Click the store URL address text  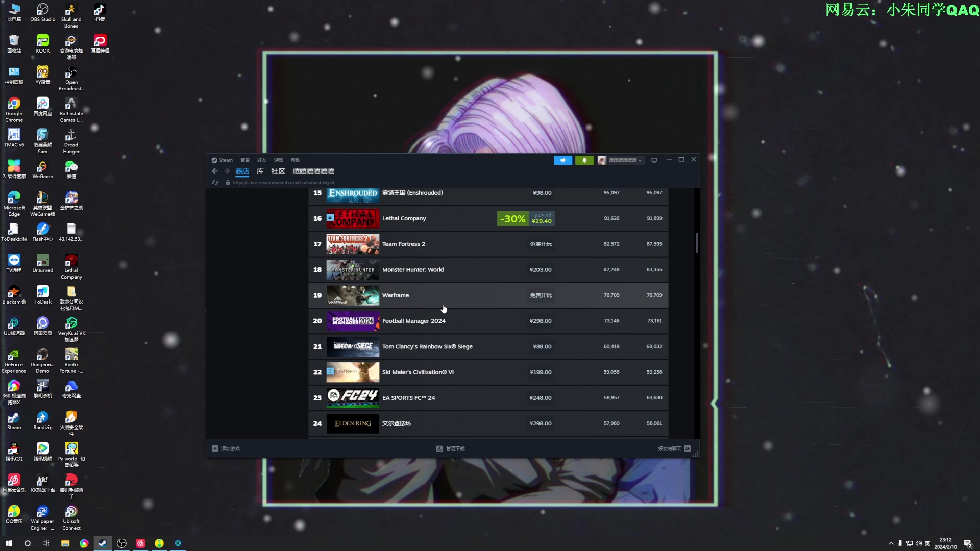coord(284,183)
